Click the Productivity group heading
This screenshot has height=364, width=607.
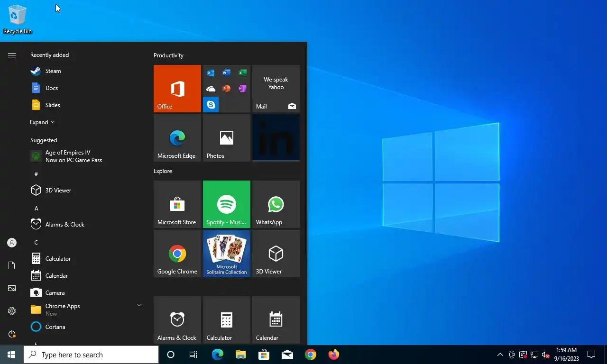coord(168,55)
